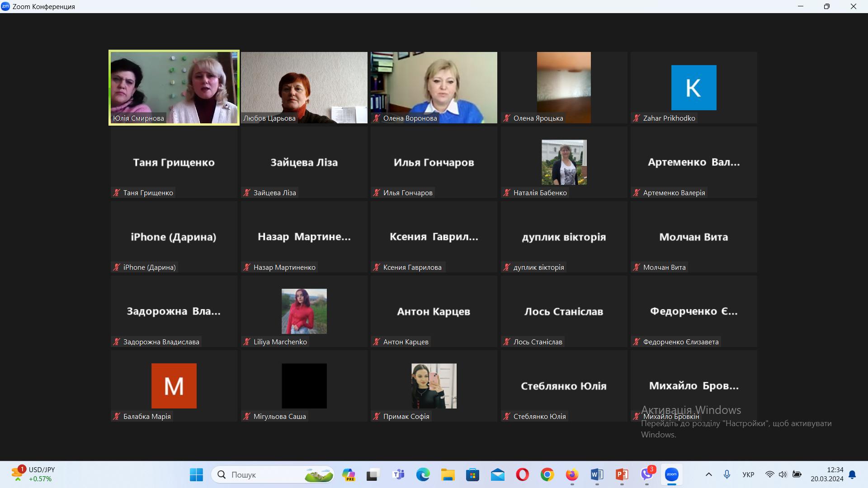This screenshot has width=868, height=488.
Task: Click Zahar Prikhodko's blue K avatar
Action: [693, 88]
